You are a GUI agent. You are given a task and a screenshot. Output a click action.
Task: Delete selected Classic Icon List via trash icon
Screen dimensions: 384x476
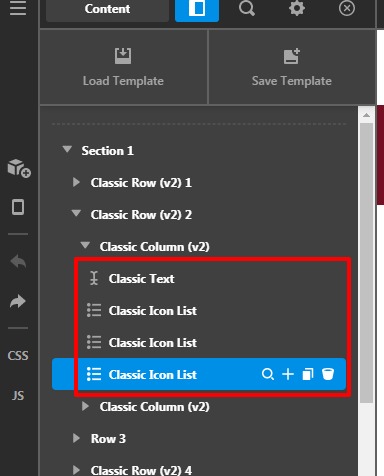pos(328,374)
